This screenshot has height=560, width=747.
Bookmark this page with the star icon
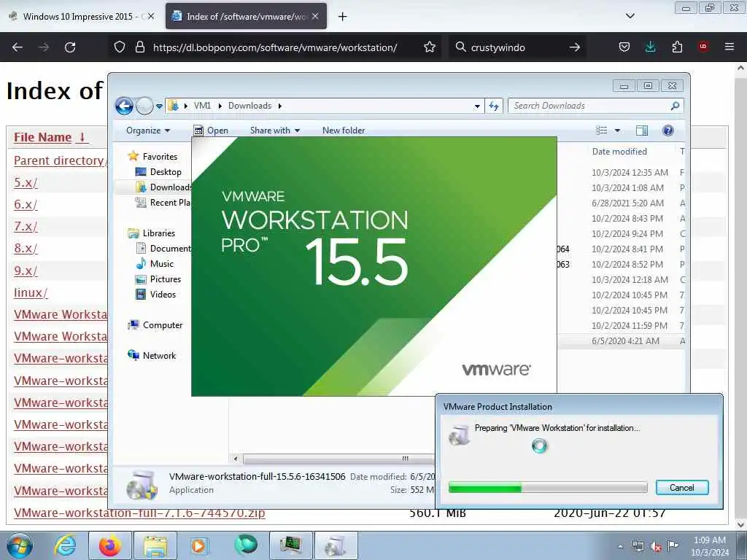point(430,47)
